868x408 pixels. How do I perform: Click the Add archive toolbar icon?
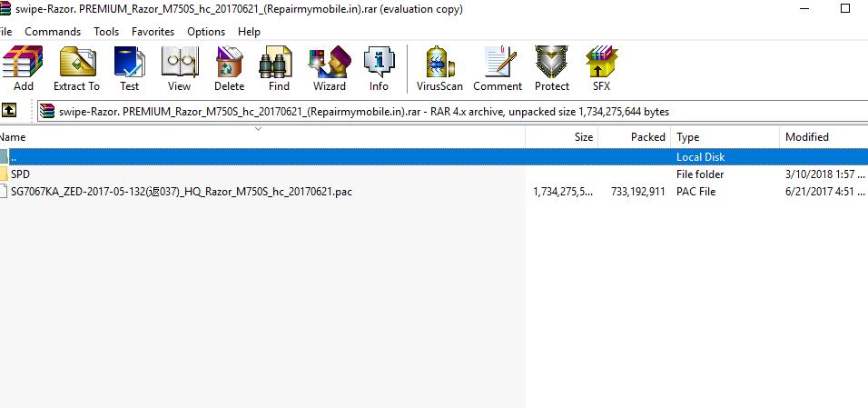22,68
